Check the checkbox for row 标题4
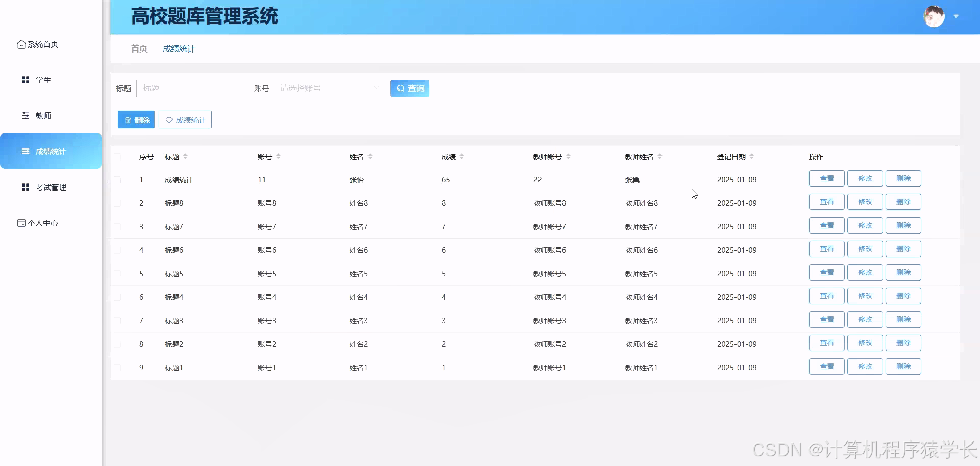 pyautogui.click(x=117, y=297)
